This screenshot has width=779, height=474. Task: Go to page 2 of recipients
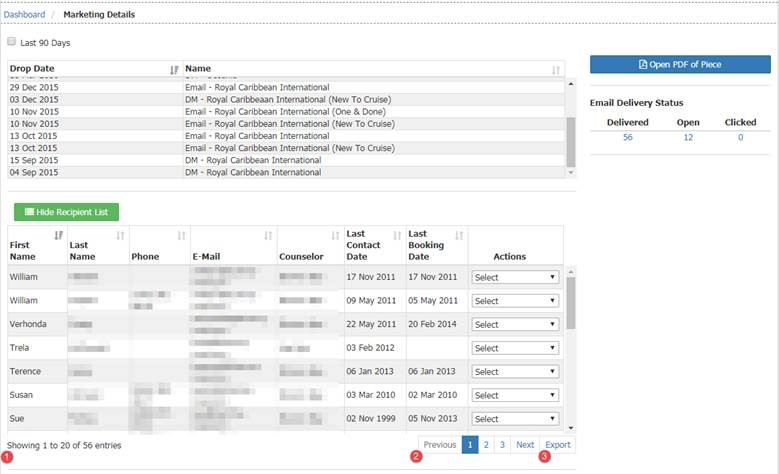point(486,445)
